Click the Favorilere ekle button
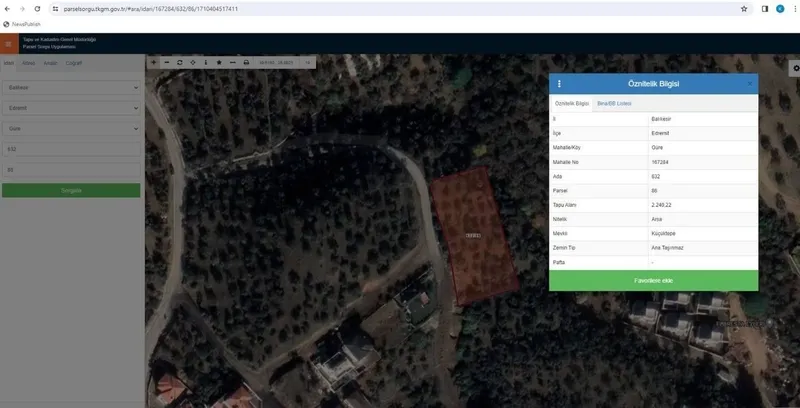 653,280
